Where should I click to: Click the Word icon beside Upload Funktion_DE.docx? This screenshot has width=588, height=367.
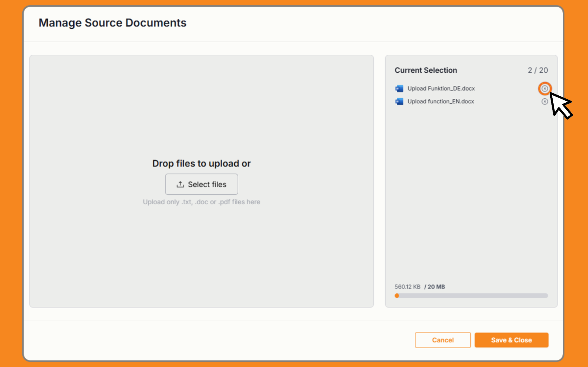pyautogui.click(x=399, y=88)
